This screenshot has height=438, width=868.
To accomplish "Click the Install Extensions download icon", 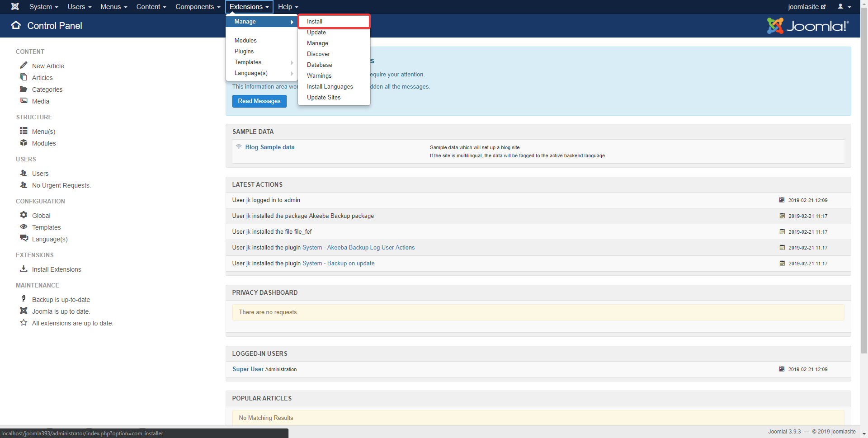I will (x=24, y=269).
